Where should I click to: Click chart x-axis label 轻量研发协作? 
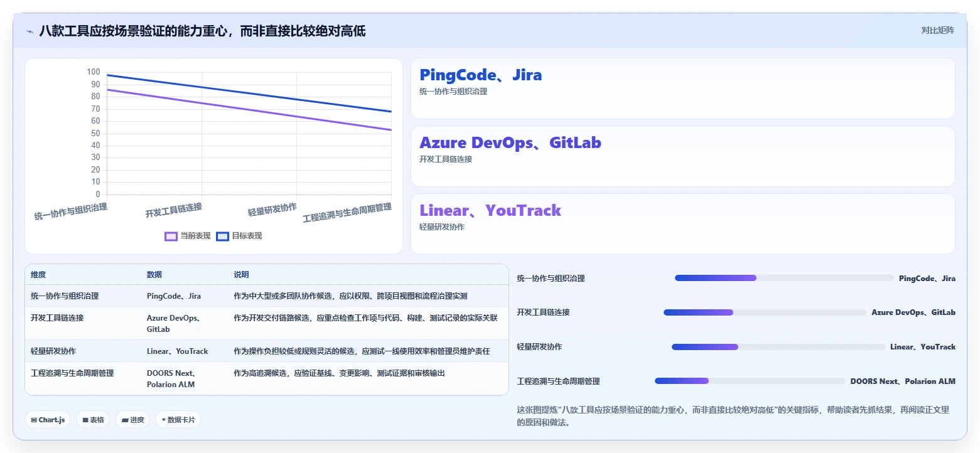point(272,209)
